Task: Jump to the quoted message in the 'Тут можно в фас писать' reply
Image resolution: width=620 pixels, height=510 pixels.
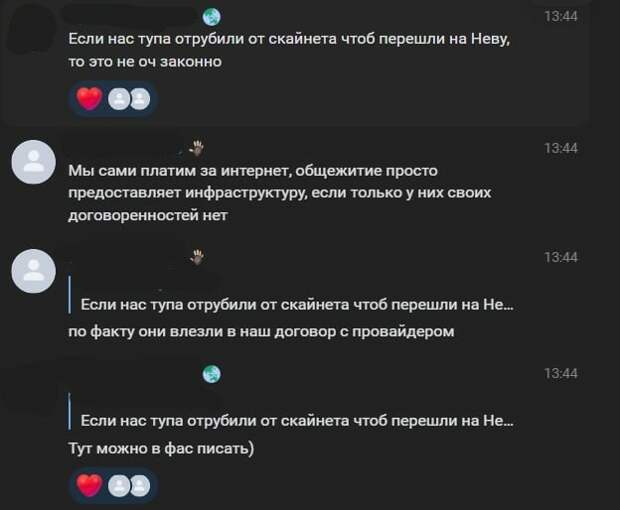Action: (x=297, y=421)
